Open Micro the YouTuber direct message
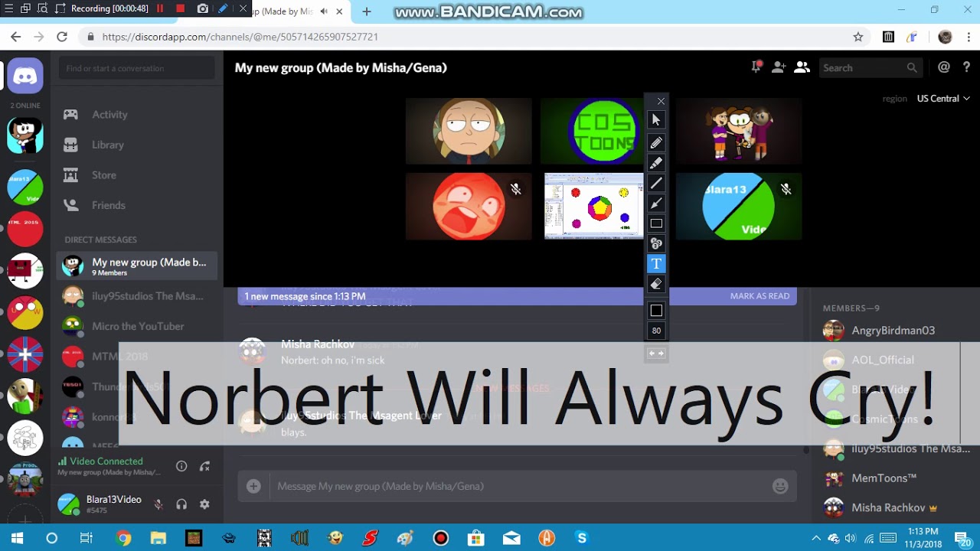This screenshot has height=551, width=980. (136, 326)
